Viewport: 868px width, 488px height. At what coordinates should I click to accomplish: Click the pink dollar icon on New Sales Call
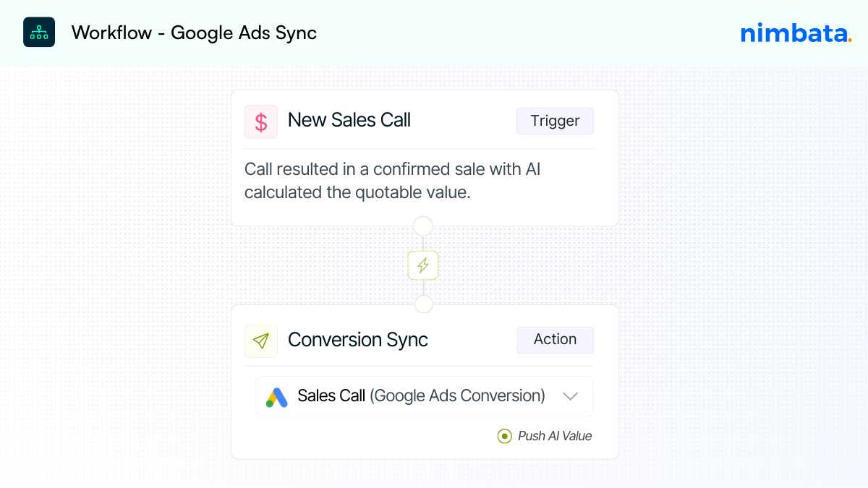[x=261, y=121]
